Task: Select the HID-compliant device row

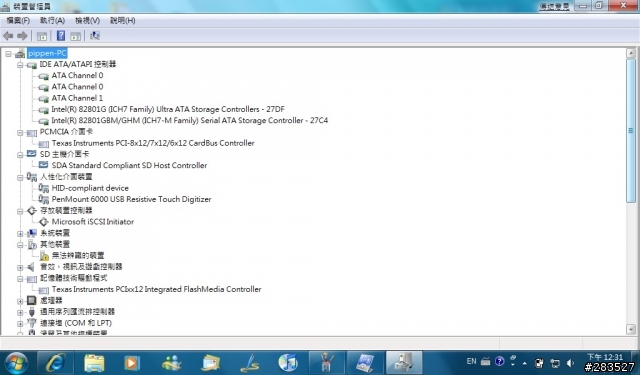Action: point(90,188)
